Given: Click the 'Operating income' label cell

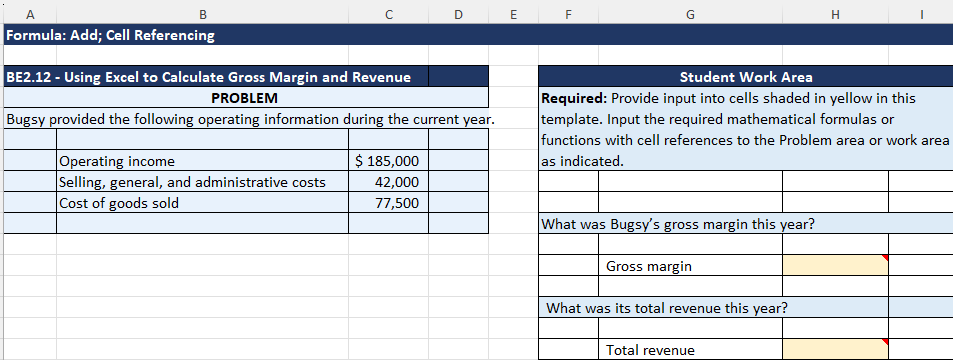Looking at the screenshot, I should (202, 161).
